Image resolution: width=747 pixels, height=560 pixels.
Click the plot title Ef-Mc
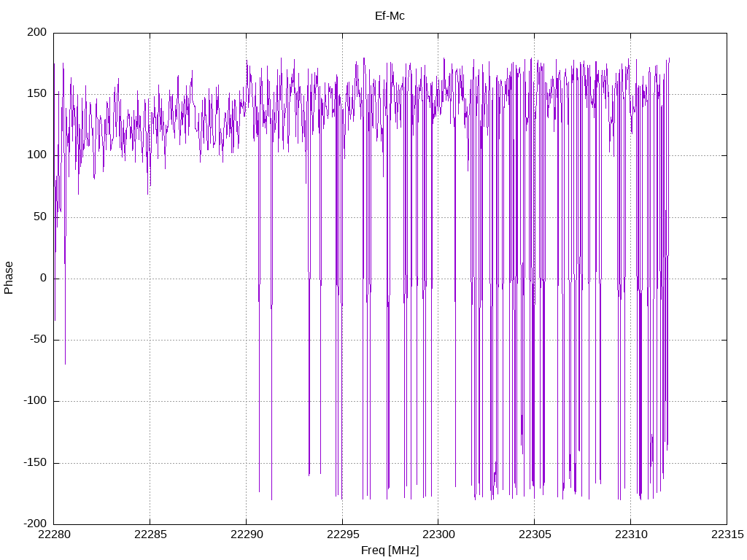tap(390, 16)
